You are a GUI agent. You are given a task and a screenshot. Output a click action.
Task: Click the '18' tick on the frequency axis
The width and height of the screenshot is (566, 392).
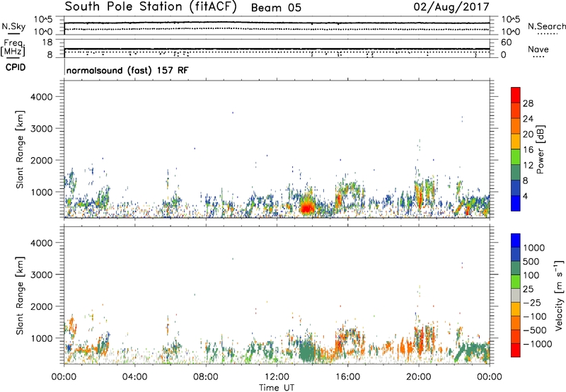coord(47,42)
